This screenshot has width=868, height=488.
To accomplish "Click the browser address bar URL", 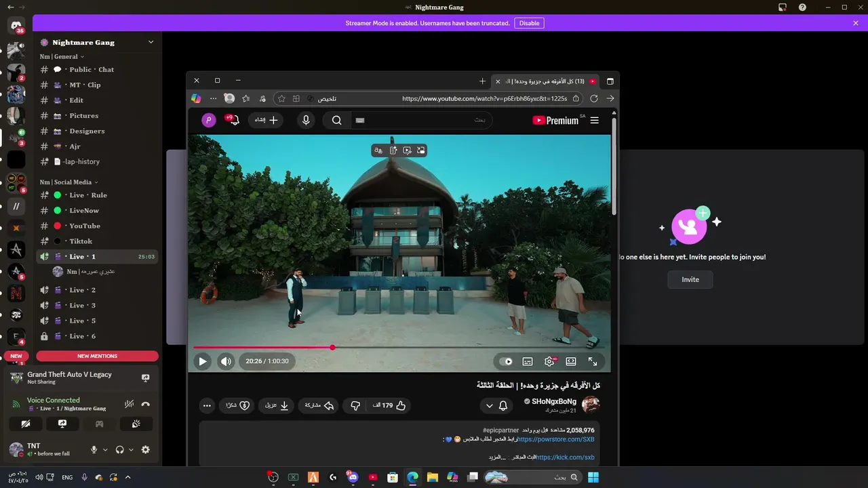I will [x=484, y=98].
